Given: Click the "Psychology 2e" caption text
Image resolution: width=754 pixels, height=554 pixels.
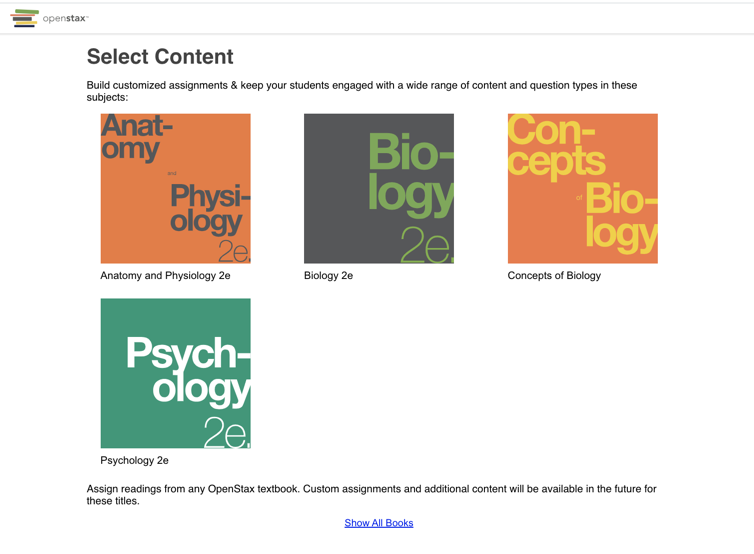Looking at the screenshot, I should coord(134,461).
